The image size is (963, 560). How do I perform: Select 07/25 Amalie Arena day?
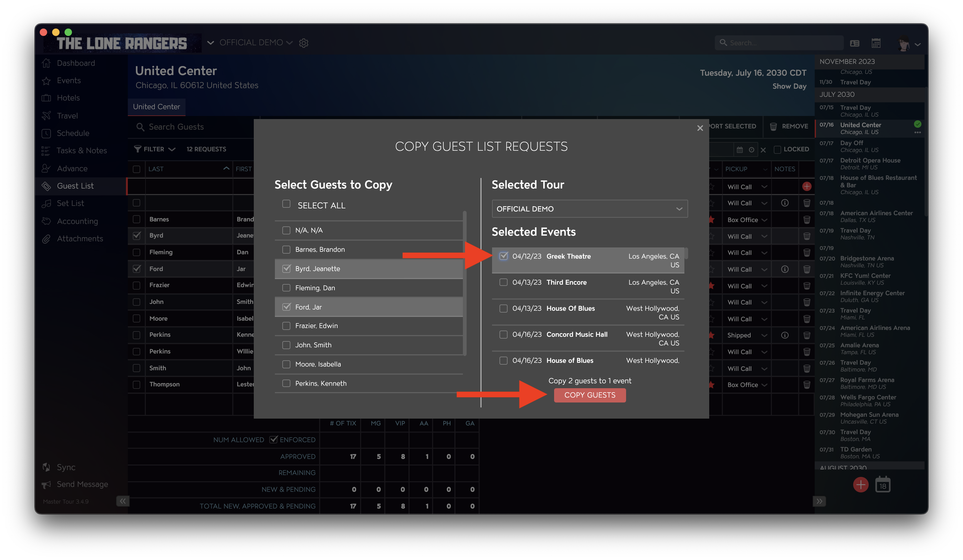click(869, 349)
